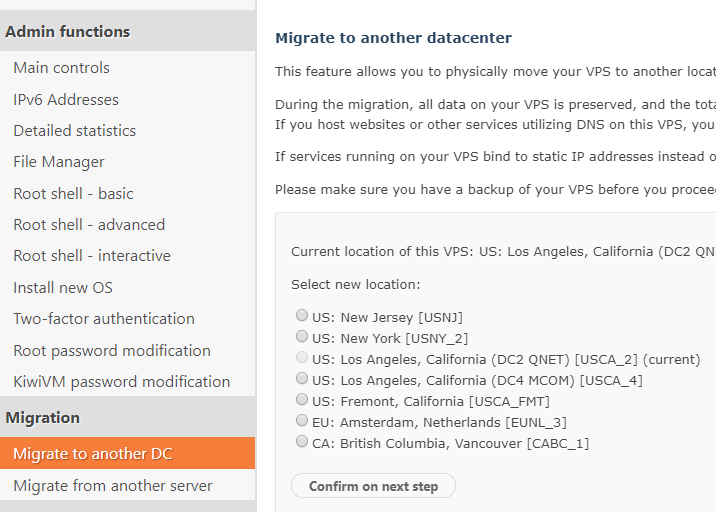This screenshot has width=716, height=512.
Task: Open Detailed statistics
Action: [x=75, y=131]
